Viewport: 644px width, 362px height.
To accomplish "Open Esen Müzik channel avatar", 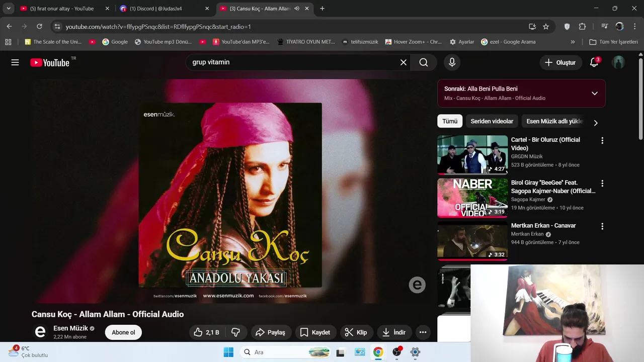I will (x=40, y=332).
